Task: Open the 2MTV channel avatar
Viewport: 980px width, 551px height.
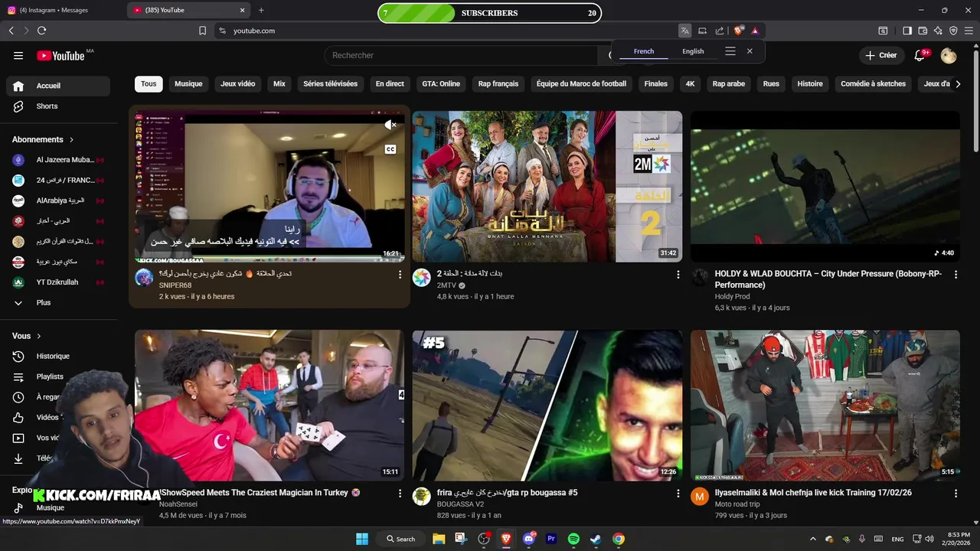Action: tap(422, 278)
